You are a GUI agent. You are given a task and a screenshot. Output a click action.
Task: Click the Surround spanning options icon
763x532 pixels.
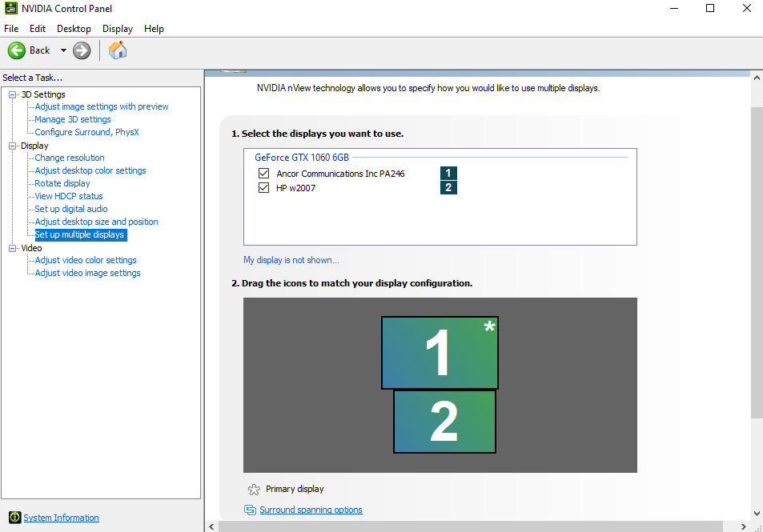[x=250, y=510]
